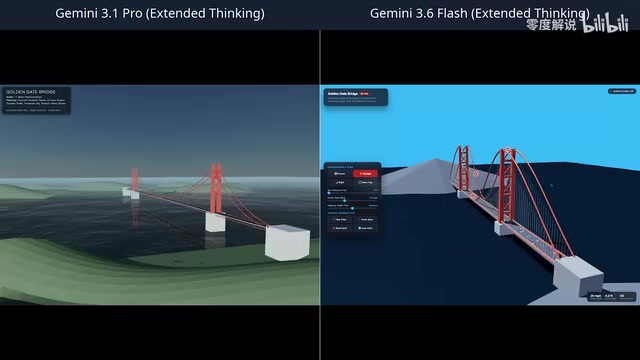This screenshot has height=360, width=640.
Task: Click the orbit icon beside Auto Orbit
Action: coord(359,228)
